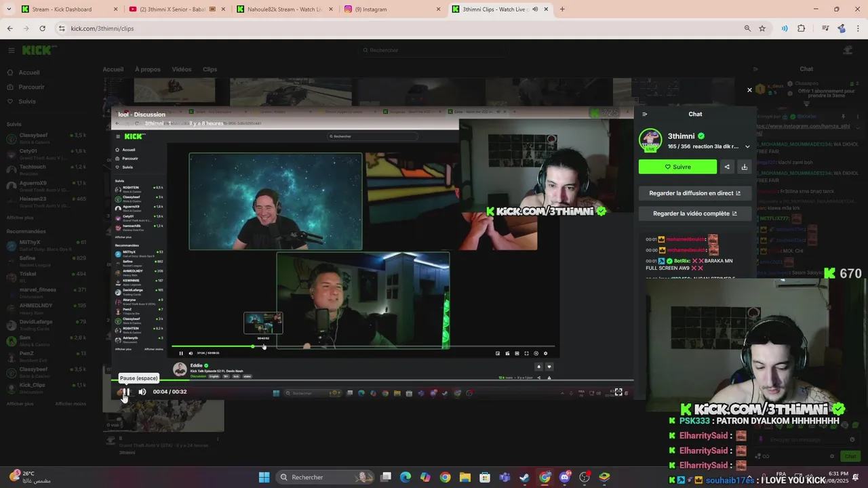868x488 pixels.
Task: Share the clip with the share icon
Action: point(727,167)
